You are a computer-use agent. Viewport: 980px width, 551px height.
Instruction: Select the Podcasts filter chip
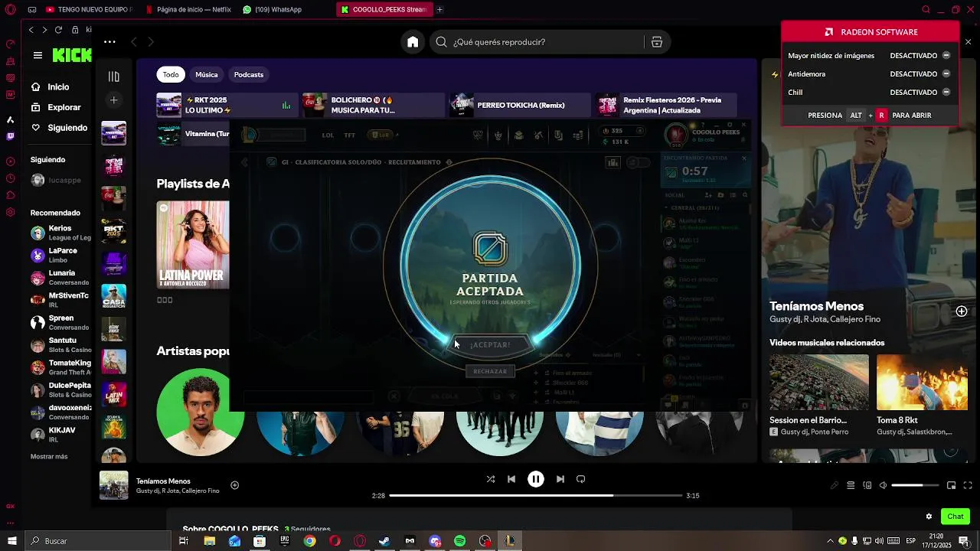(249, 75)
